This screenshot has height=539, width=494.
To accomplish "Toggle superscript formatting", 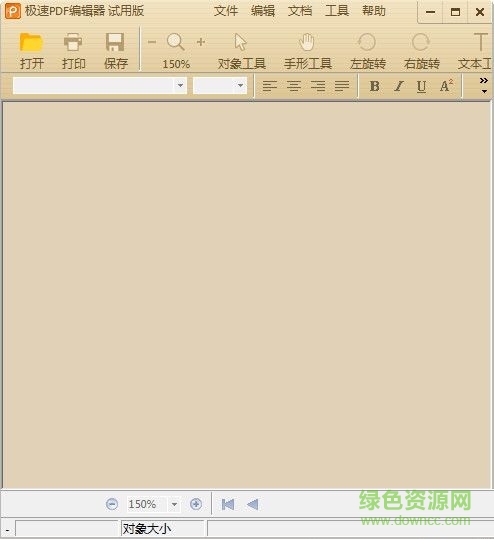I will pos(446,86).
